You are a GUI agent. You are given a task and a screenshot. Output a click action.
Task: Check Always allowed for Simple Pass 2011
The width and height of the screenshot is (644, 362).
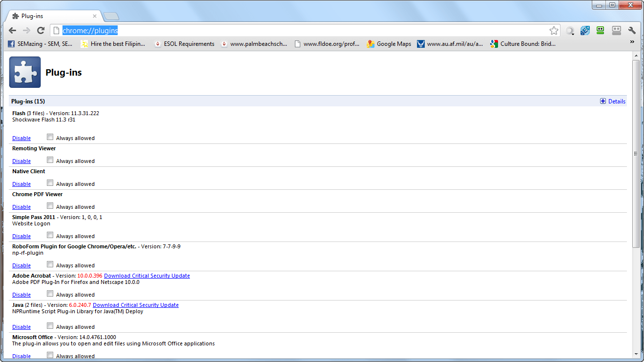click(50, 235)
